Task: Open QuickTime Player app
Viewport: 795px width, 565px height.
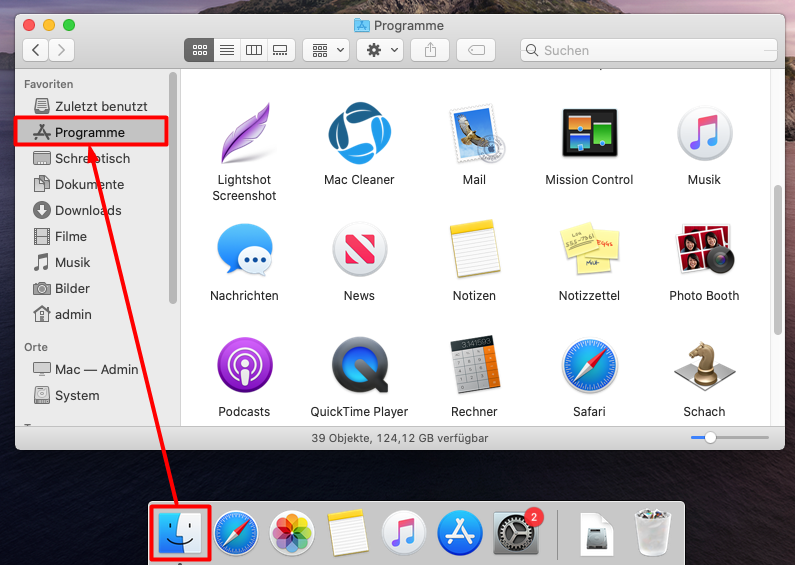Action: pyautogui.click(x=359, y=365)
